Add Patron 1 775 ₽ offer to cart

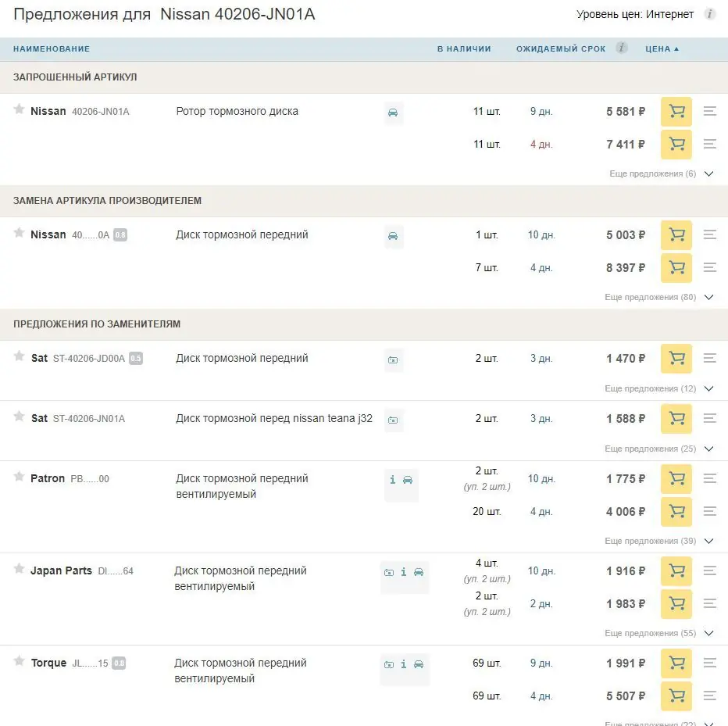point(676,478)
